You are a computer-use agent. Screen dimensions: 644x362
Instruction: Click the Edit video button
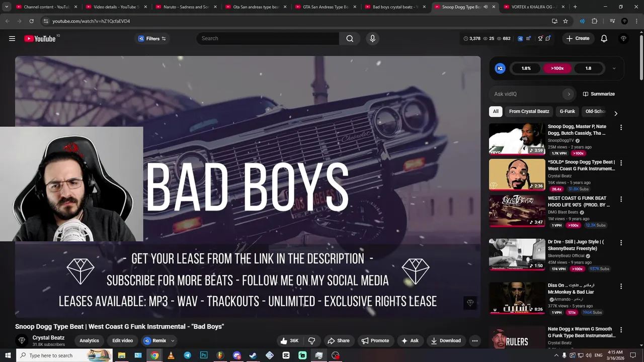pos(122,340)
